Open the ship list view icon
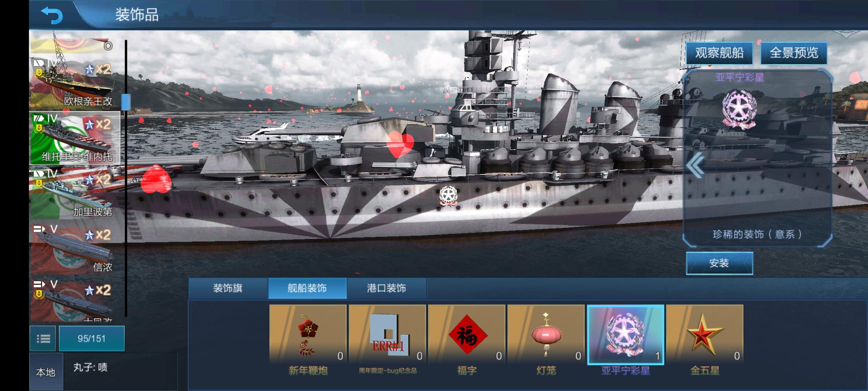 [43, 339]
